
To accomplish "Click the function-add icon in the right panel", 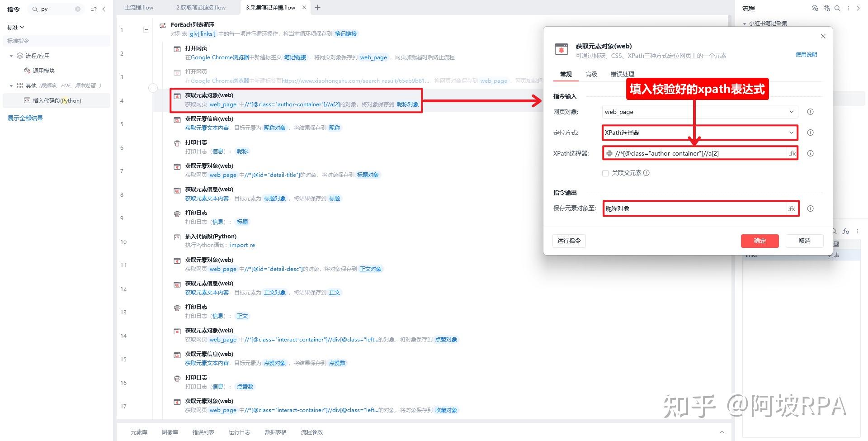I will click(x=846, y=231).
